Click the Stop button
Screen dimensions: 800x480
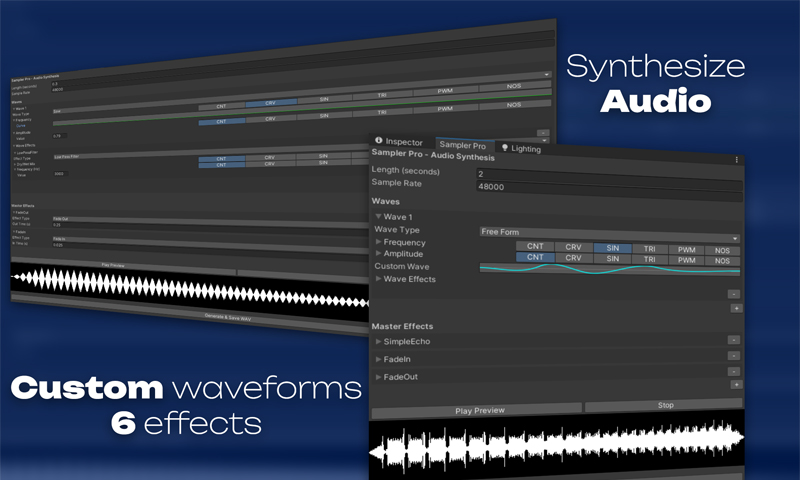[x=664, y=406]
